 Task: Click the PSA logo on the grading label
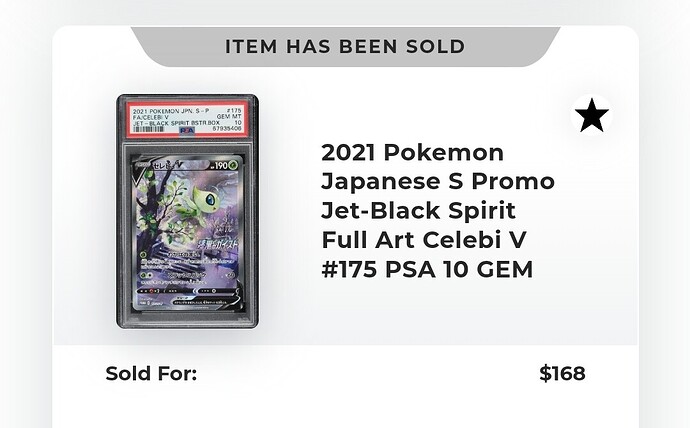click(187, 130)
